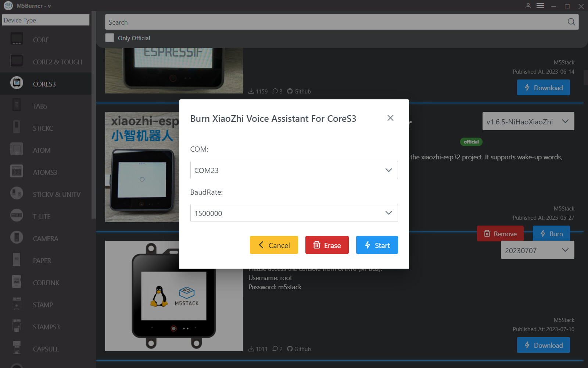The width and height of the screenshot is (588, 368).
Task: Select the ATOM device icon
Action: 17,149
